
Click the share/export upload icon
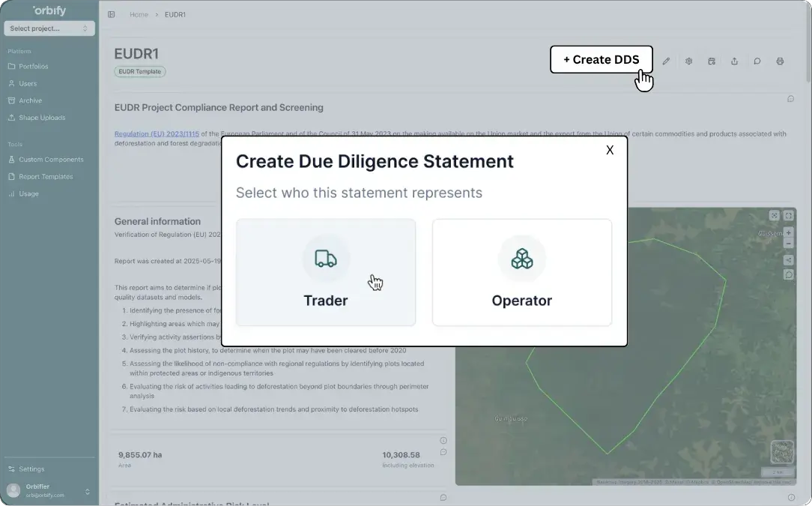[734, 61]
